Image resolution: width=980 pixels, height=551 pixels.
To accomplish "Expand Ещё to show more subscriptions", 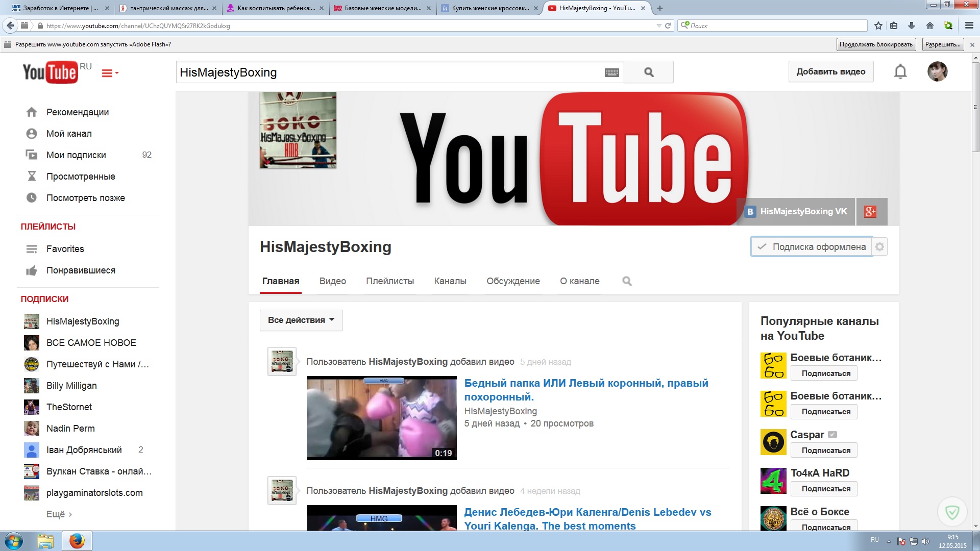I will coord(59,514).
